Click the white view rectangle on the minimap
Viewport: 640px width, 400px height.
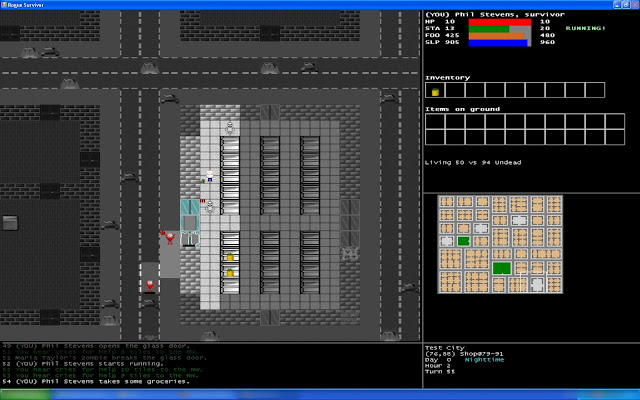(533, 281)
